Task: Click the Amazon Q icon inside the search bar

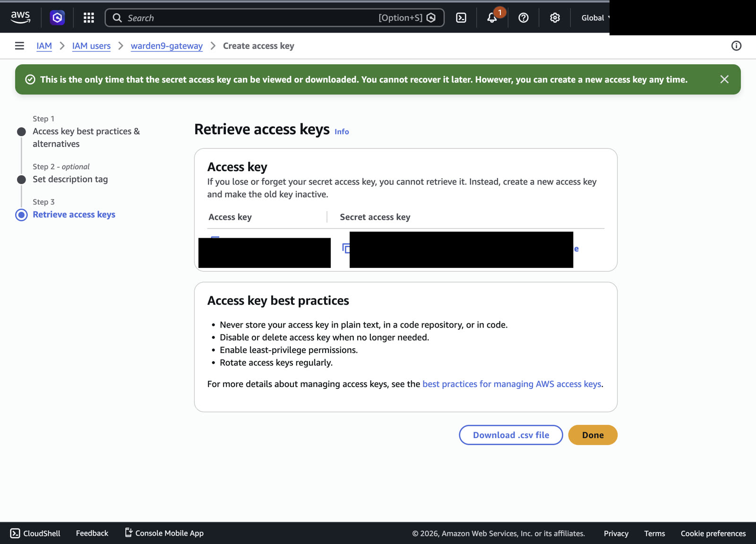Action: (431, 17)
